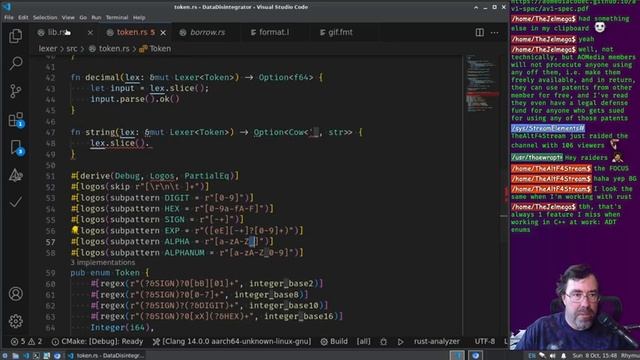Screen dimensions: 640x360
Task: Open the Extensions view with badge
Action: 16,120
